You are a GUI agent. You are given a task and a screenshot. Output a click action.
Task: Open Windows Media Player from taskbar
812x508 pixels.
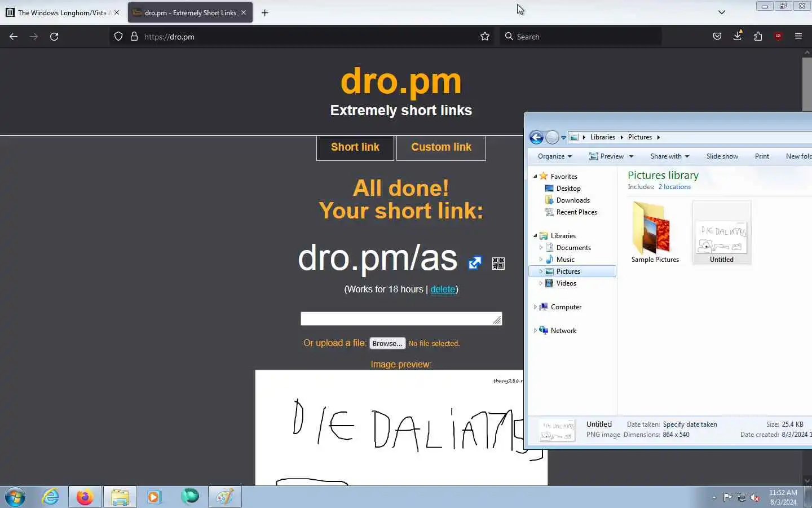154,497
